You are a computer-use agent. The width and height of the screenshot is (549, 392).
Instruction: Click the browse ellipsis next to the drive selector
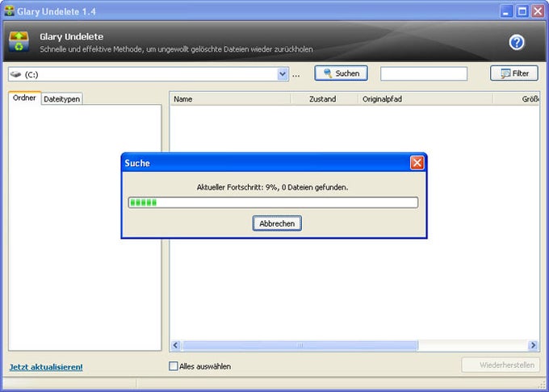tap(295, 74)
